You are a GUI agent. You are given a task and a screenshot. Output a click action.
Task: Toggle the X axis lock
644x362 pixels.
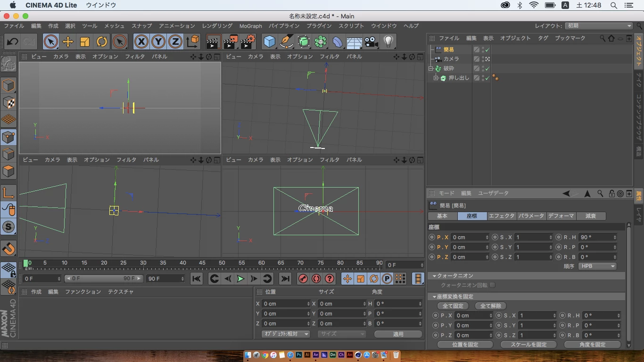pos(141,41)
